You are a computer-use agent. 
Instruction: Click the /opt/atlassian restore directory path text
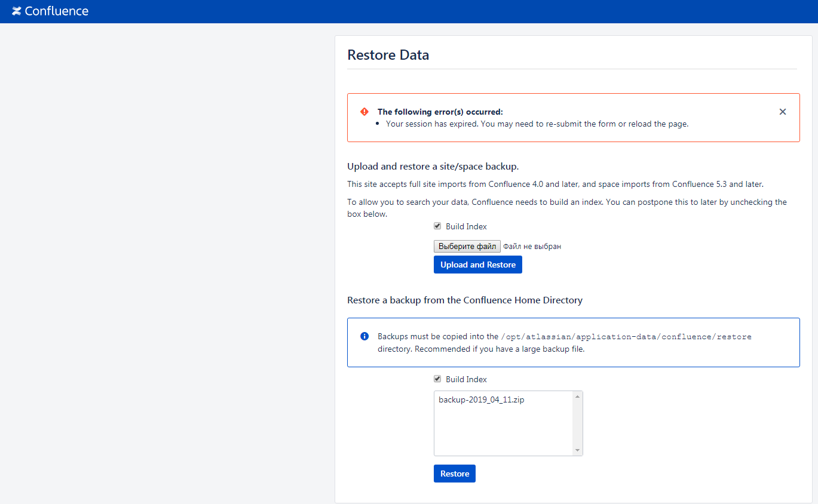(x=626, y=337)
